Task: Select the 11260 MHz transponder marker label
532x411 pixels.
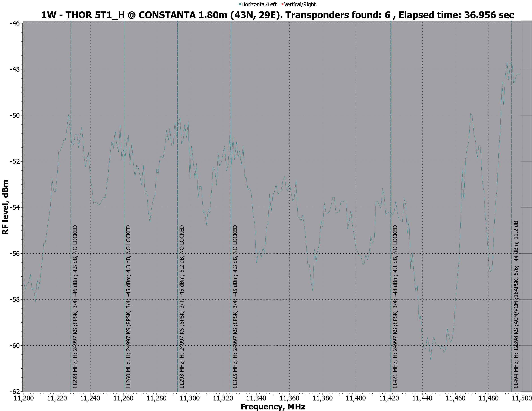Action: [x=128, y=307]
